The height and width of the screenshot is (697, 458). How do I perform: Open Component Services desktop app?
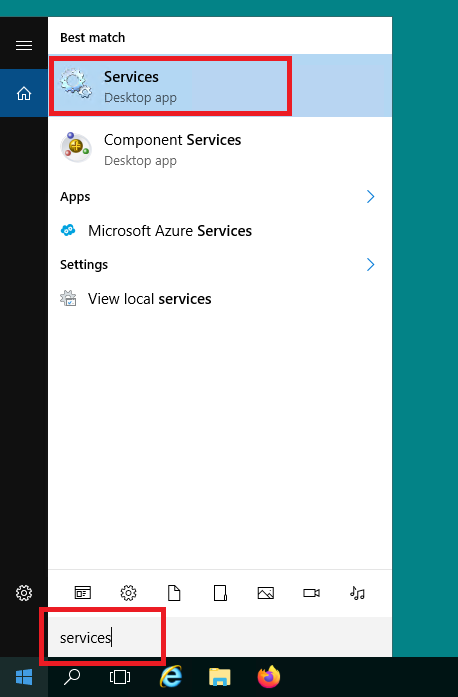coord(220,149)
